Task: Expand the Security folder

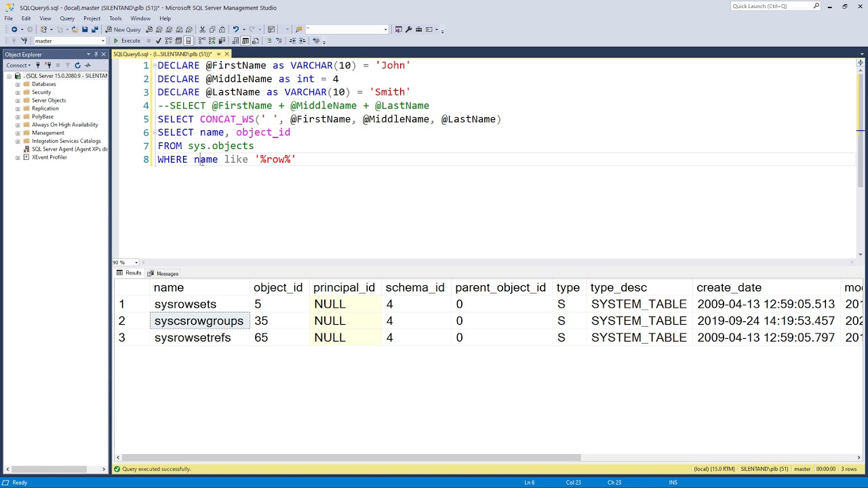Action: pos(18,92)
